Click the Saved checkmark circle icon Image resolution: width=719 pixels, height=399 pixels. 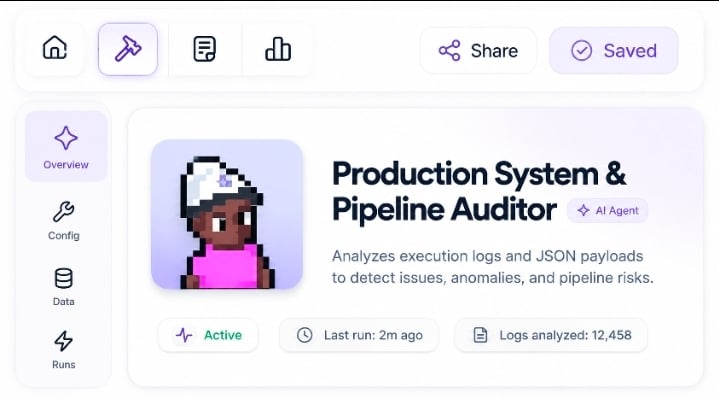(581, 50)
